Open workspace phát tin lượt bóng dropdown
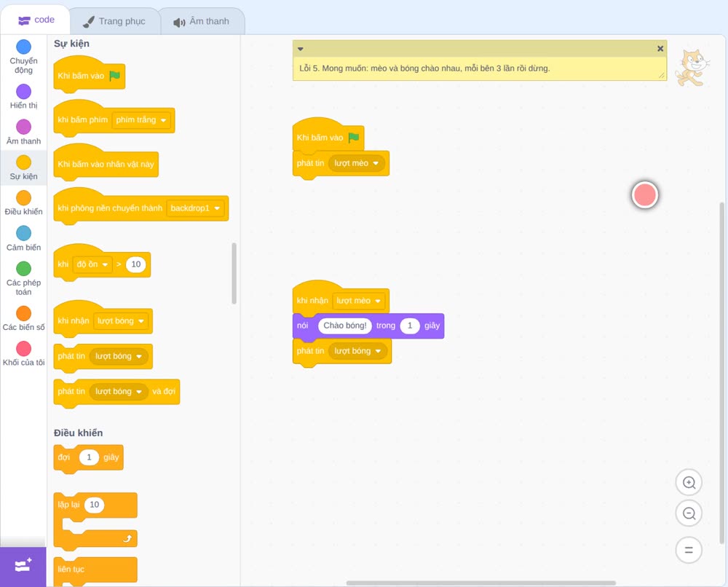 tap(357, 351)
